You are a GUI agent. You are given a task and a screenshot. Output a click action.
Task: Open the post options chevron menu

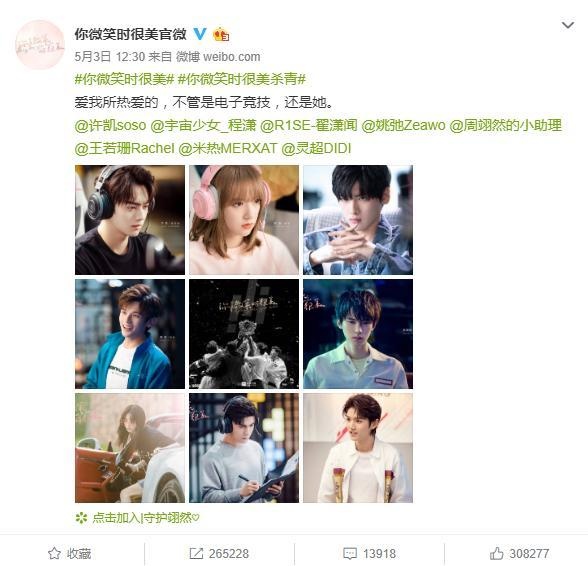click(x=568, y=26)
